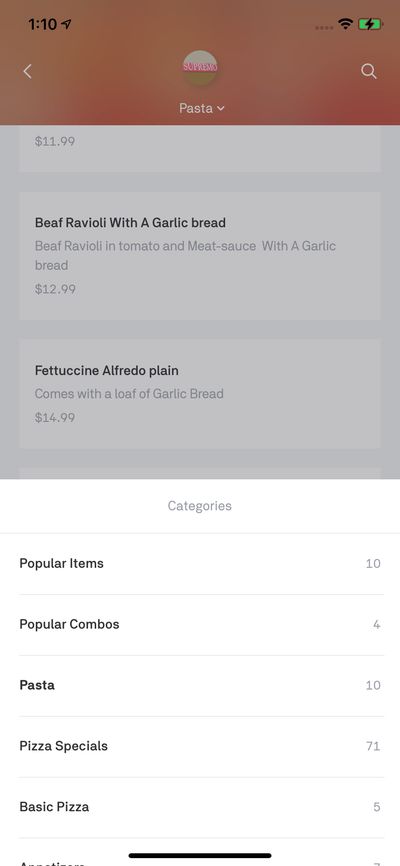Choose Pasta in the categories list

click(200, 685)
